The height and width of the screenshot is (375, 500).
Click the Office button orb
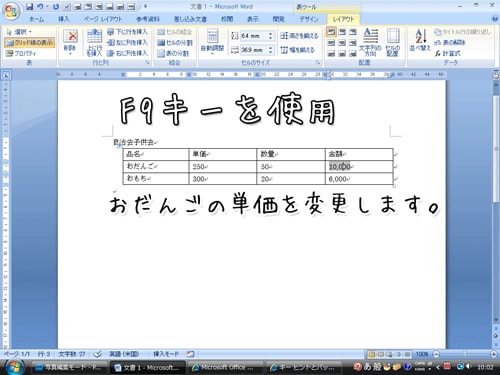[x=11, y=11]
